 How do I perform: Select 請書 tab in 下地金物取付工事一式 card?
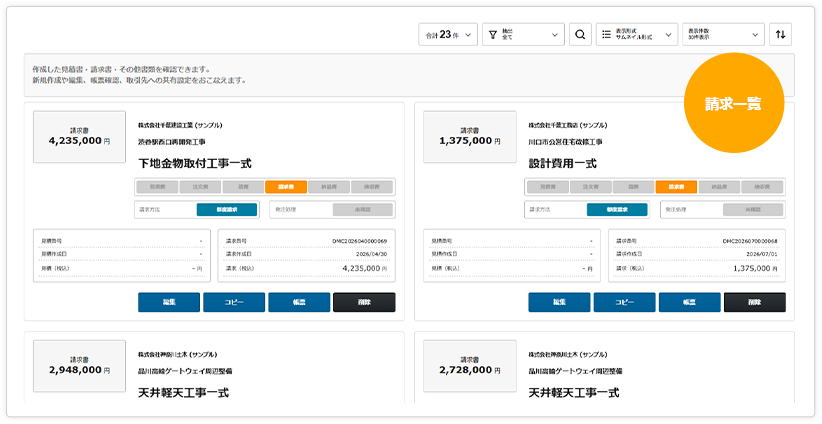pyautogui.click(x=243, y=187)
